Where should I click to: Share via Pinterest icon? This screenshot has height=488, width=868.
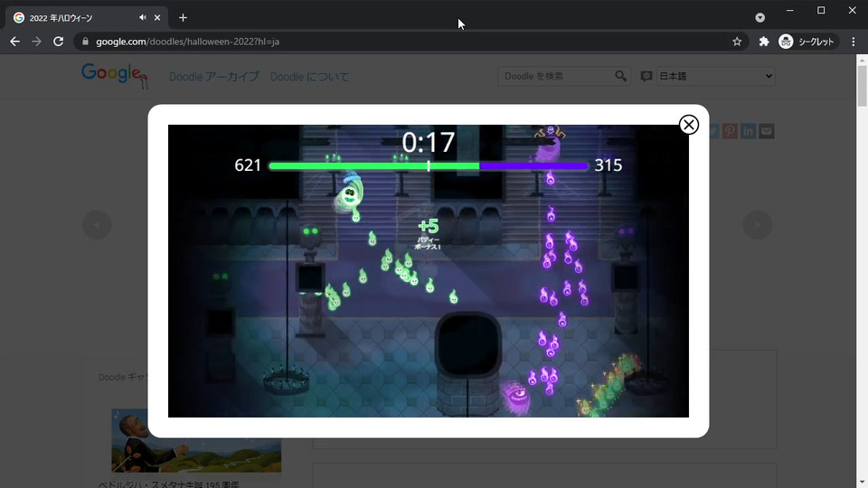tap(730, 131)
